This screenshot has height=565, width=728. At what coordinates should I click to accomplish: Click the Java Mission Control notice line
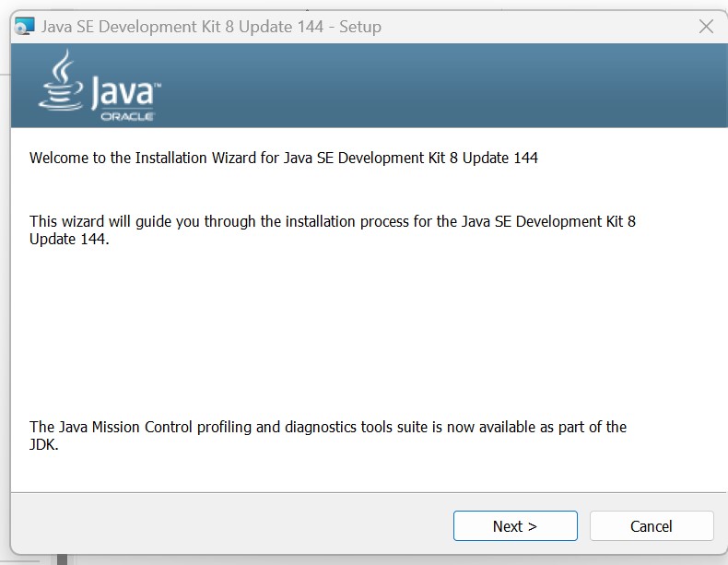[327, 427]
